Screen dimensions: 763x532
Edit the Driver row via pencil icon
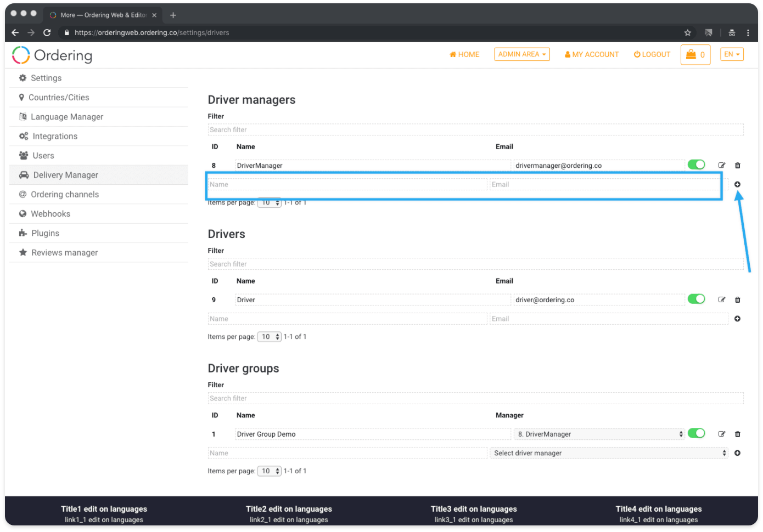coord(722,299)
